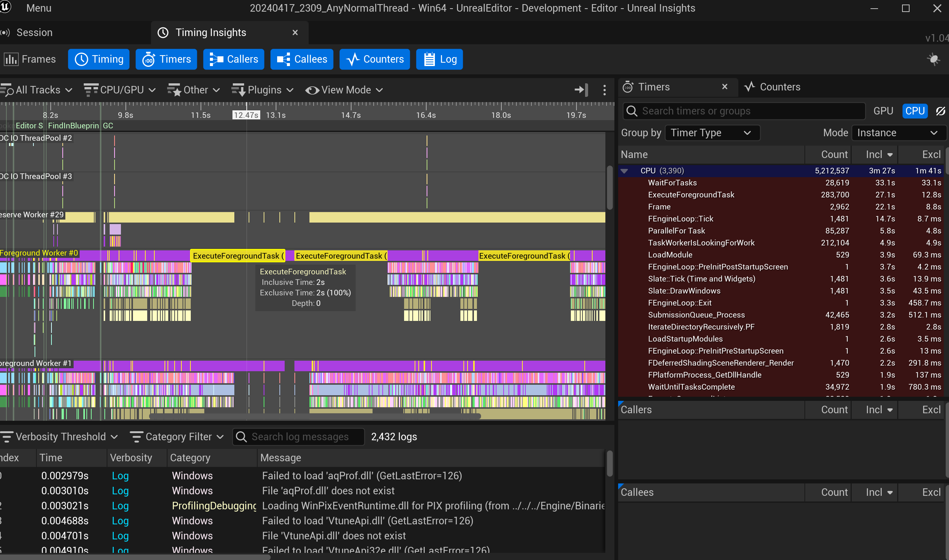Open the Plugins dropdown
This screenshot has height=560, width=949.
[263, 90]
